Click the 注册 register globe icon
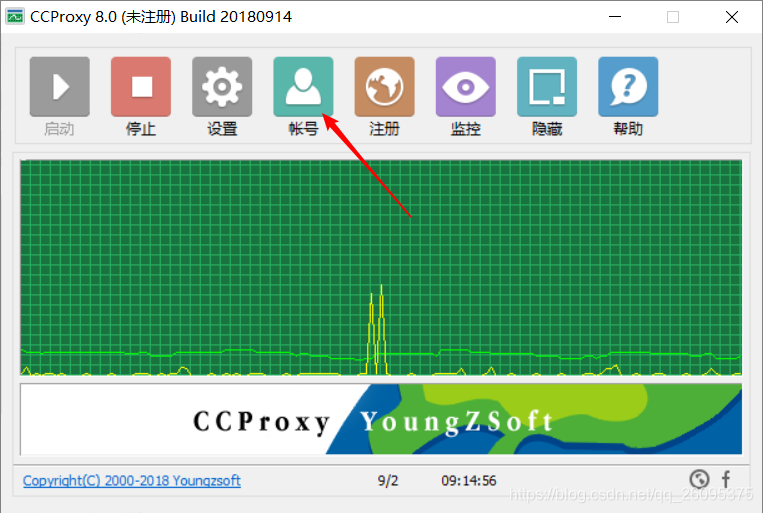The image size is (763, 513). pos(384,87)
